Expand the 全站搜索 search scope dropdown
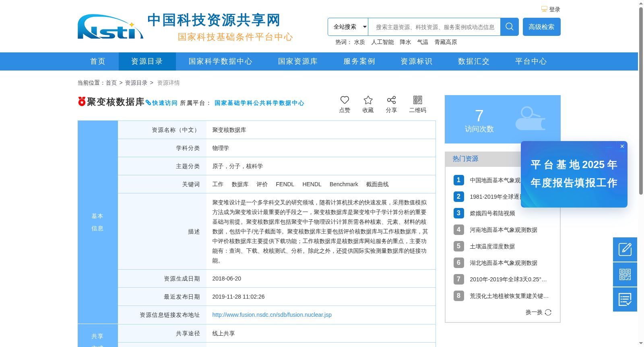The width and height of the screenshot is (644, 347). (348, 27)
